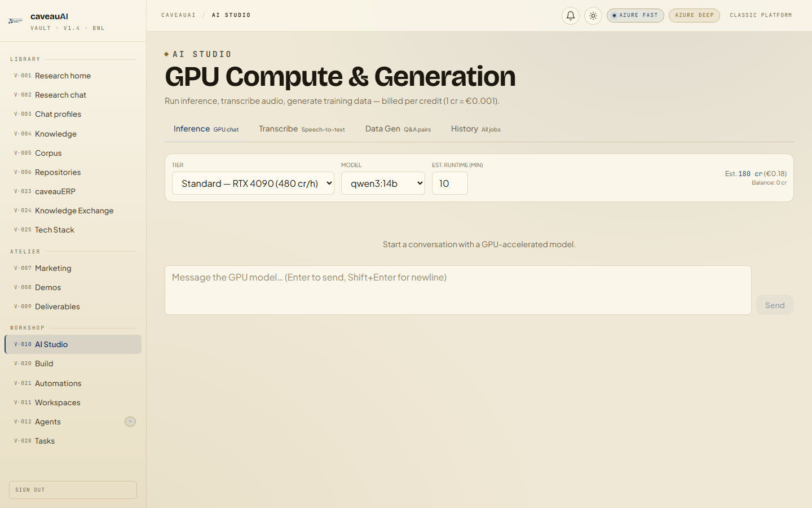This screenshot has height=508, width=812.
Task: Focus the GPU model message box
Action: pyautogui.click(x=458, y=290)
